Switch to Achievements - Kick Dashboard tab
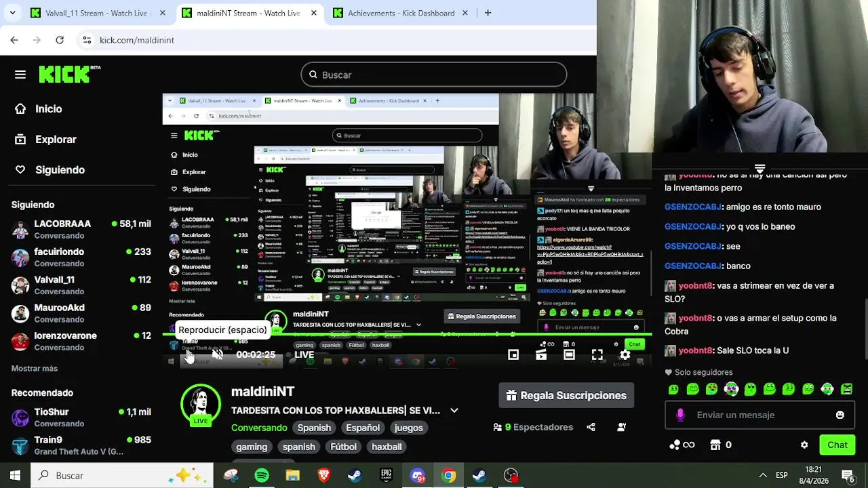 pos(401,13)
